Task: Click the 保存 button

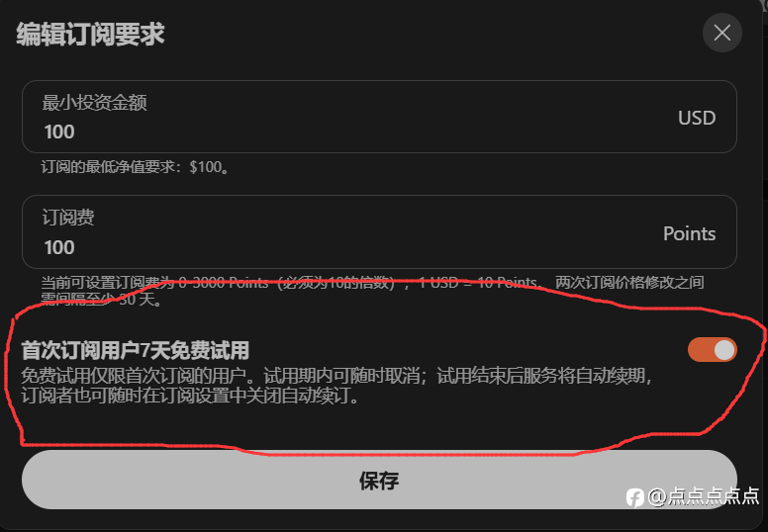Action: pos(379,481)
